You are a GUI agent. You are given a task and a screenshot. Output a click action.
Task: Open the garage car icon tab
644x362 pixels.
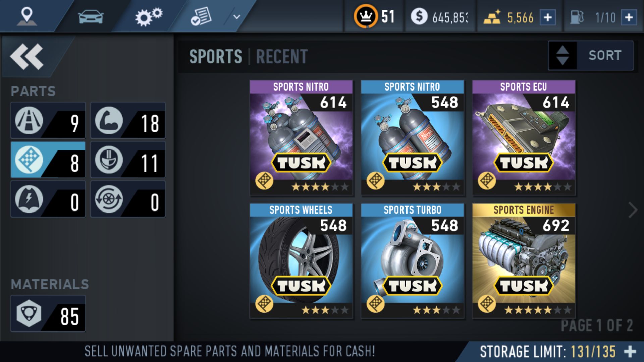(91, 16)
